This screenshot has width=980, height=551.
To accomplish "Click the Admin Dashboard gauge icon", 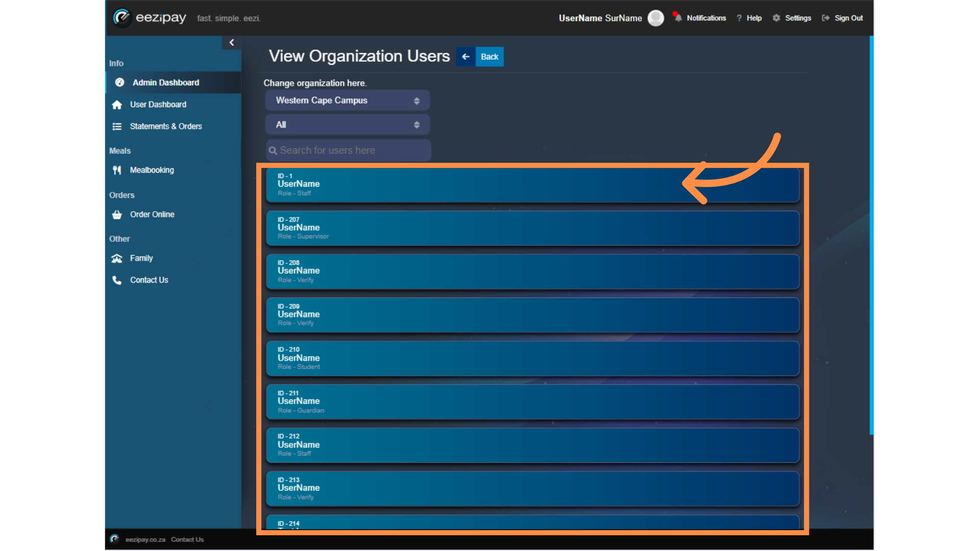I will [120, 83].
